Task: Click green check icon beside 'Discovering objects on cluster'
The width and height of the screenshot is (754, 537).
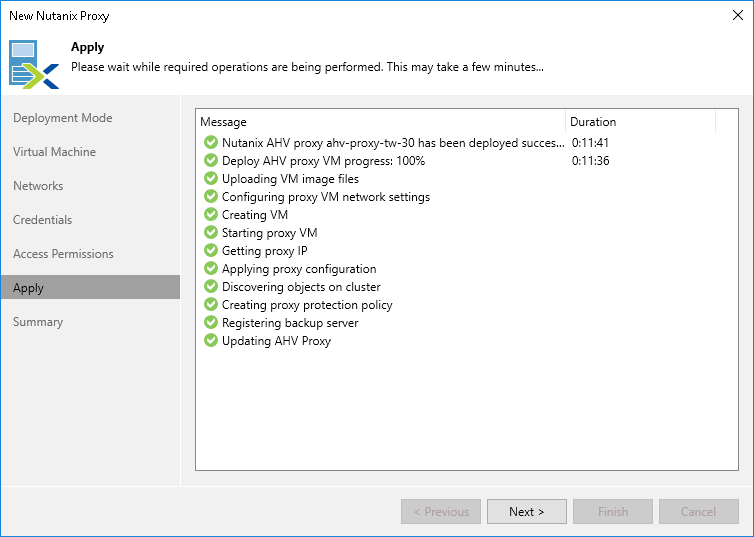Action: tap(211, 286)
